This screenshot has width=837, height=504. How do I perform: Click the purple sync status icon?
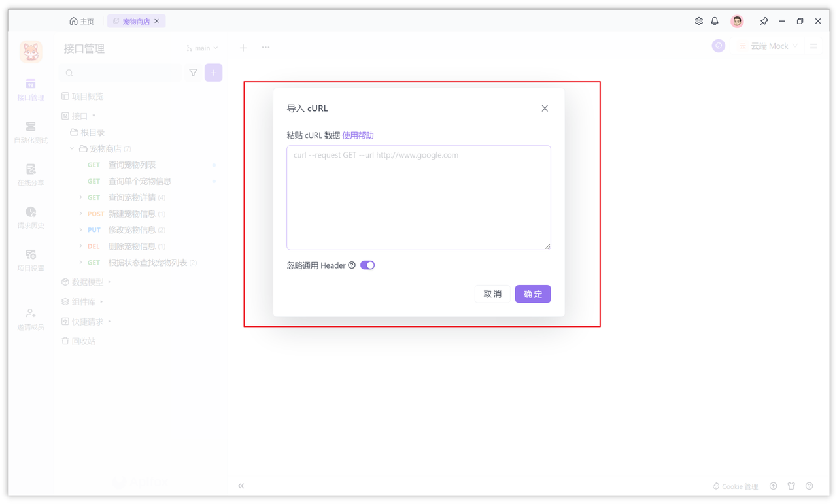719,46
